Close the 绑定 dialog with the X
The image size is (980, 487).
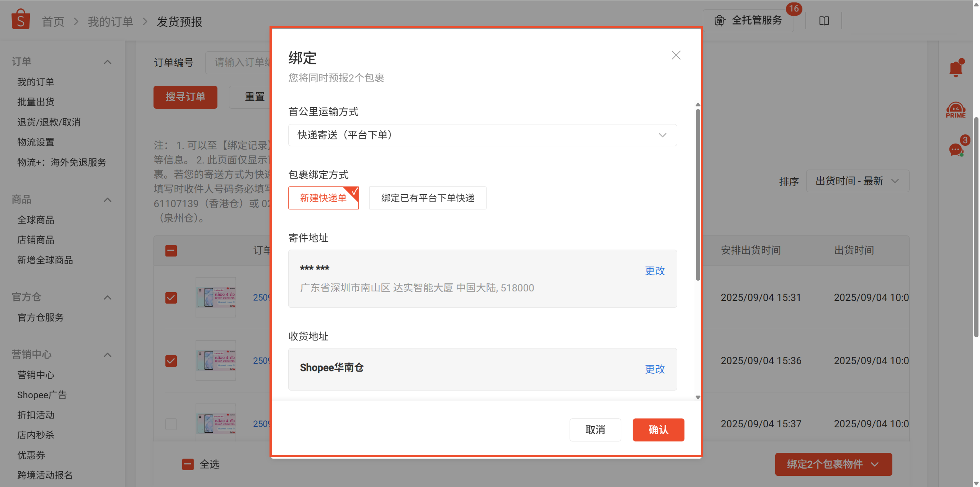point(676,55)
